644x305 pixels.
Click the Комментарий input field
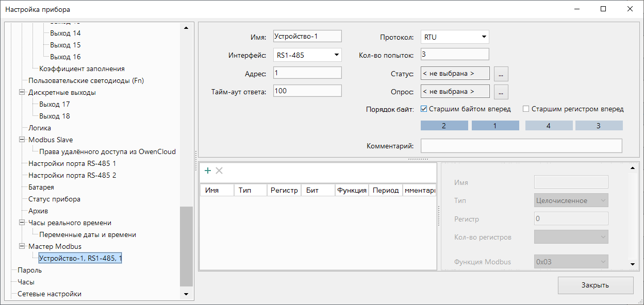tap(521, 146)
